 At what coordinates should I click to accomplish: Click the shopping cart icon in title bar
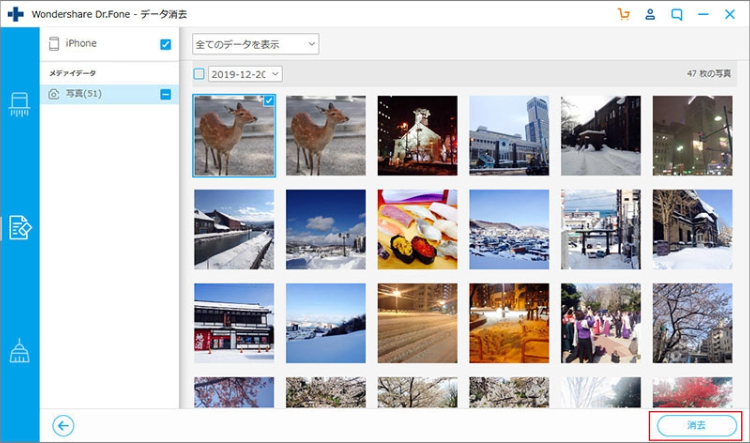pos(624,14)
